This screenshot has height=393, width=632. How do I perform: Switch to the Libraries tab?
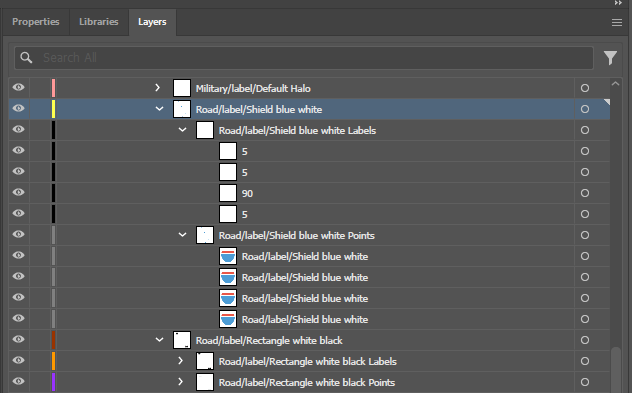[x=99, y=22]
